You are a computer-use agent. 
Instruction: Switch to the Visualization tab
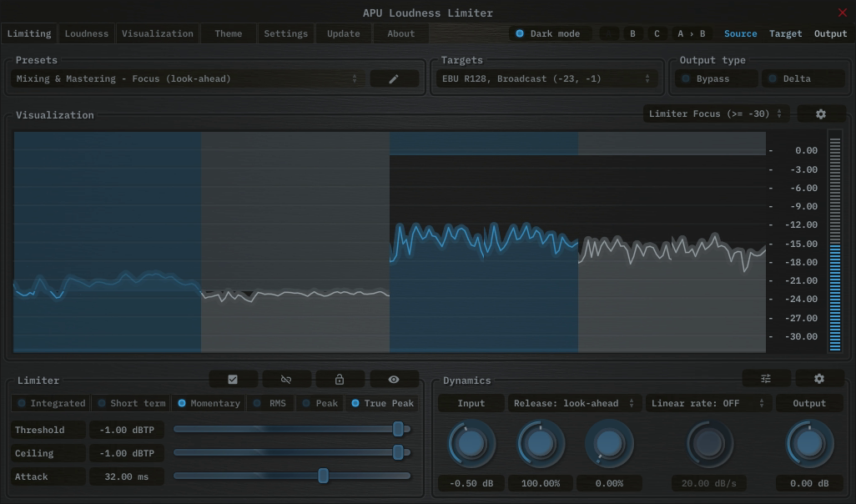(157, 33)
